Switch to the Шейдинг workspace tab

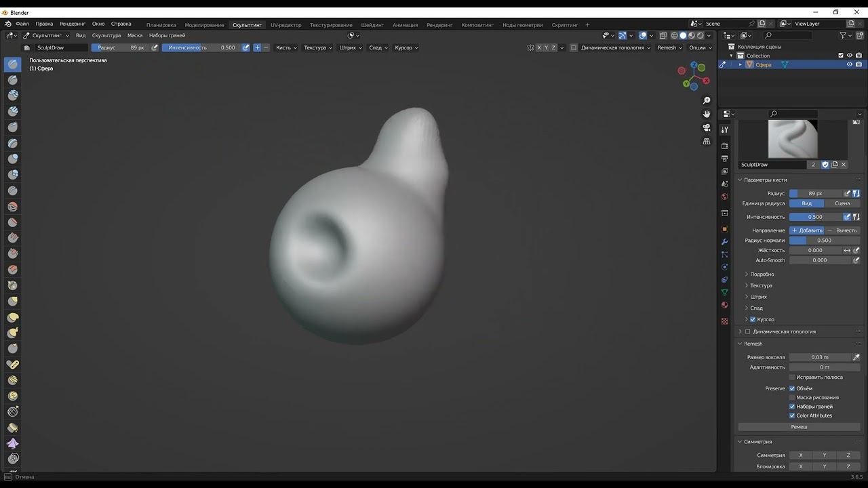(372, 25)
